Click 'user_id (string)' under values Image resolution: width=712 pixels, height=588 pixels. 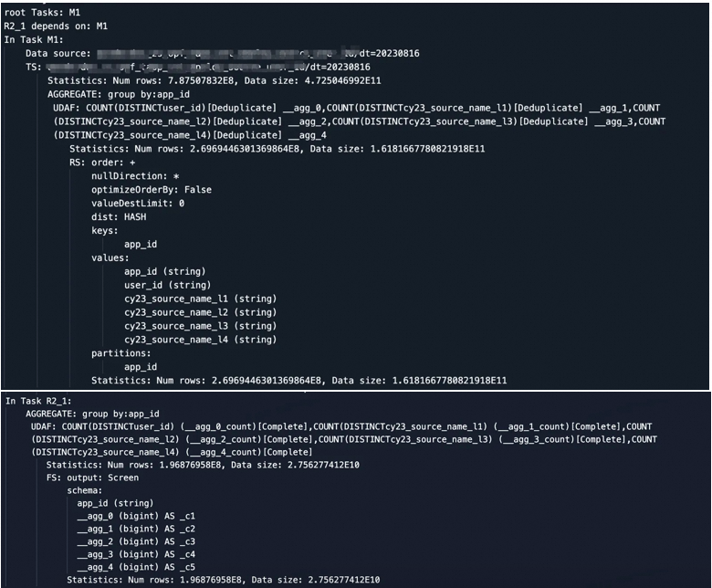pos(168,285)
